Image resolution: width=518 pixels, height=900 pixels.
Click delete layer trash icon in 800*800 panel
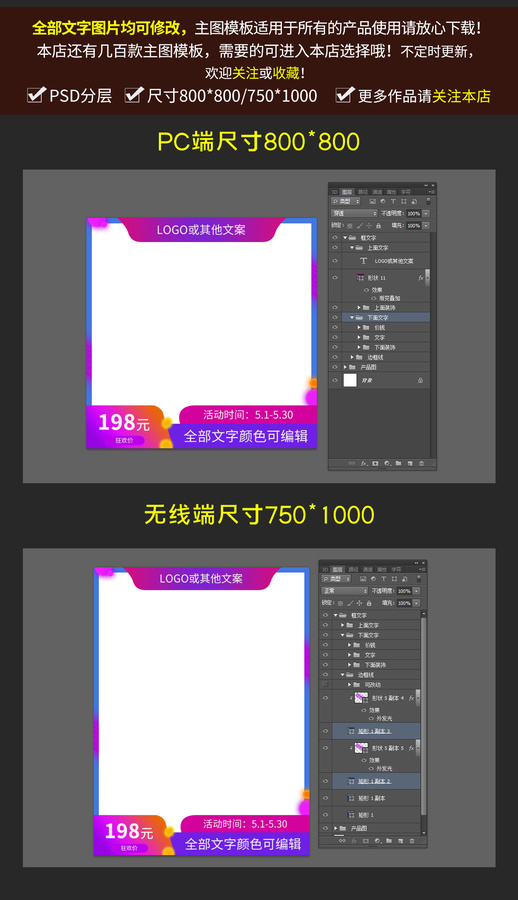[x=422, y=463]
